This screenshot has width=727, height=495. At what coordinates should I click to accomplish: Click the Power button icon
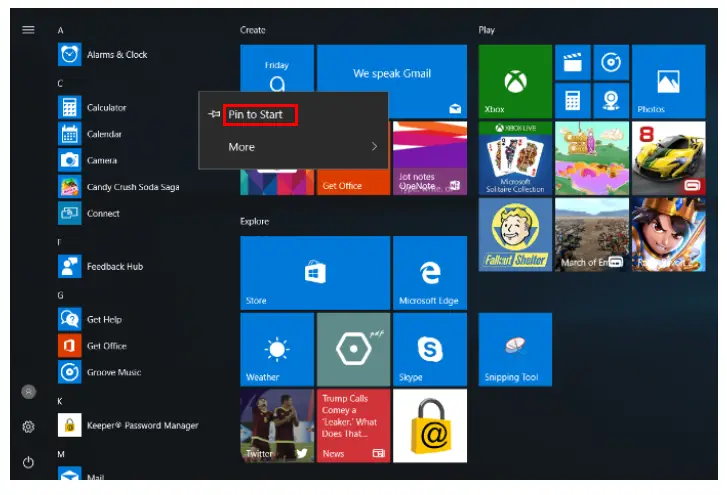[x=28, y=462]
